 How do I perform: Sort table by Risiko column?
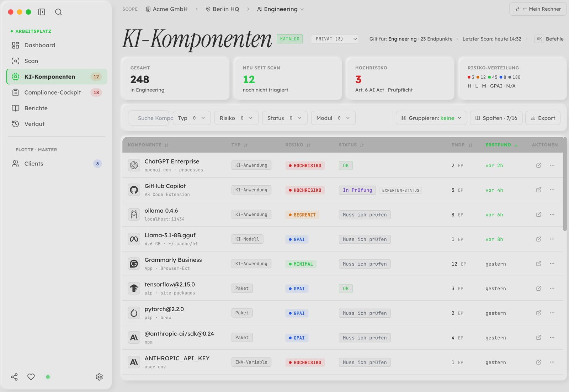(298, 145)
